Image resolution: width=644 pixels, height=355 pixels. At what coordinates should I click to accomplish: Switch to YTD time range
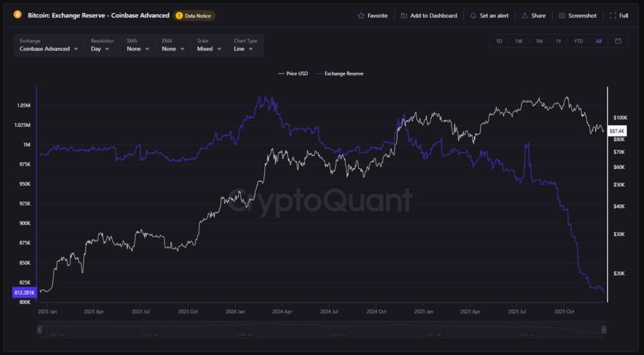[578, 41]
